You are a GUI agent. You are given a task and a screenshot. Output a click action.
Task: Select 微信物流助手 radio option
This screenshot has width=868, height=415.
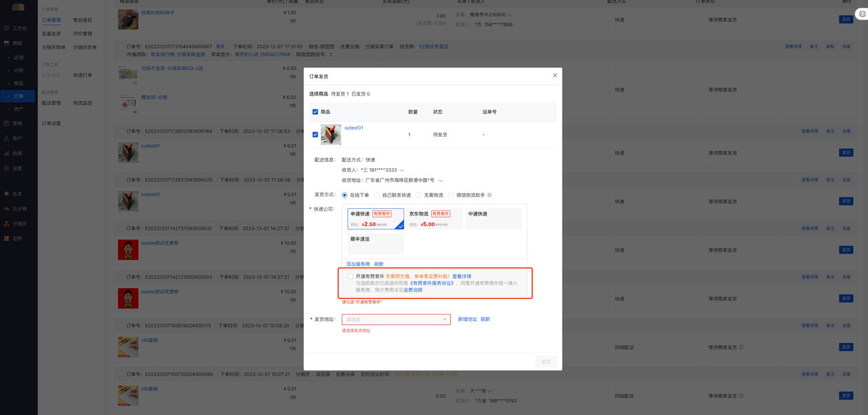point(451,195)
